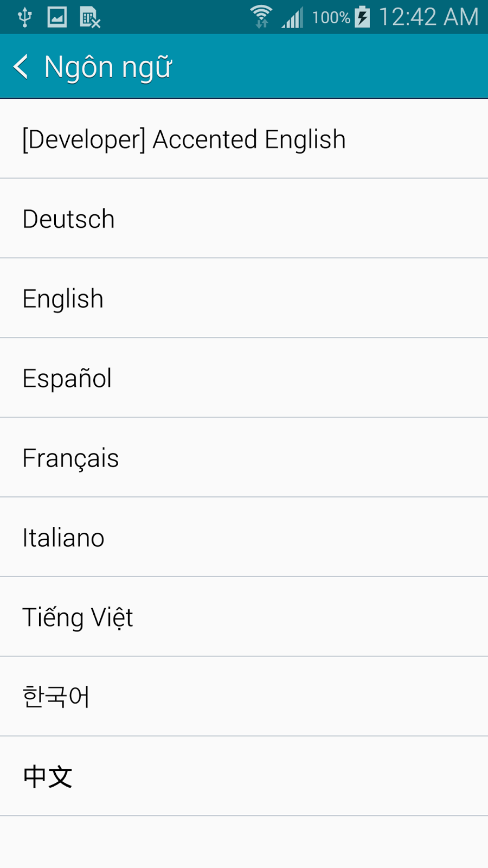Tap the battery charging icon
Image resolution: width=488 pixels, height=868 pixels.
coord(362,17)
